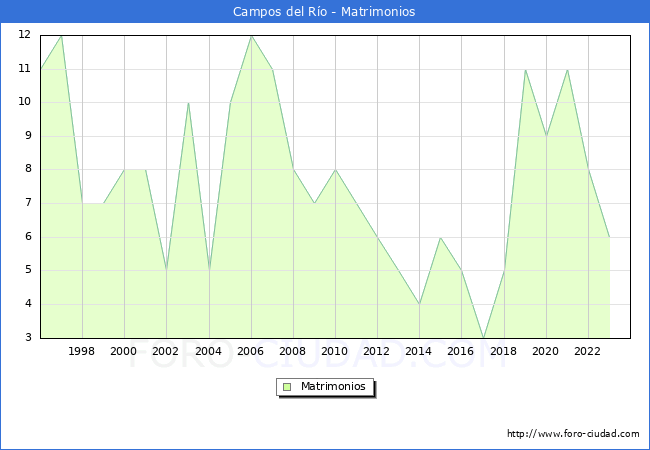This screenshot has width=650, height=450.
Task: Click the 2017 lowest data point at value 3
Action: 483,338
